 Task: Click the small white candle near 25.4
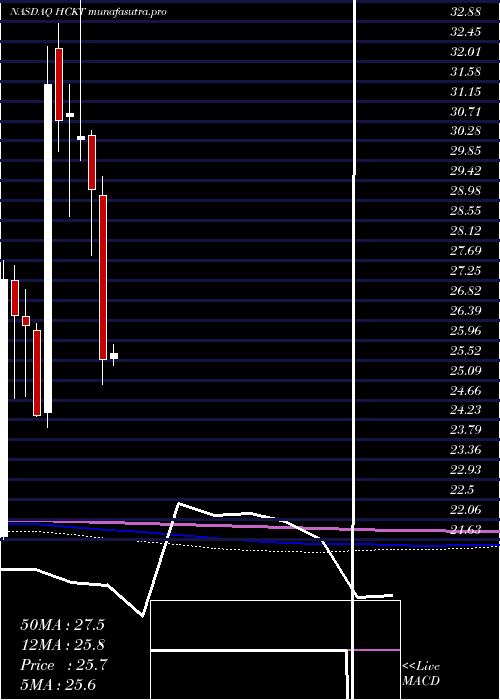pyautogui.click(x=114, y=356)
